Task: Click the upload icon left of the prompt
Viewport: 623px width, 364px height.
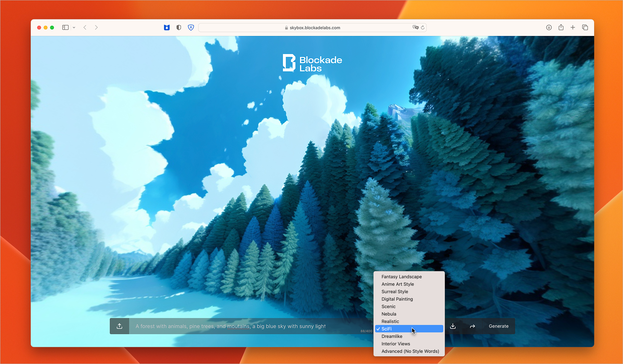Action: (x=119, y=326)
